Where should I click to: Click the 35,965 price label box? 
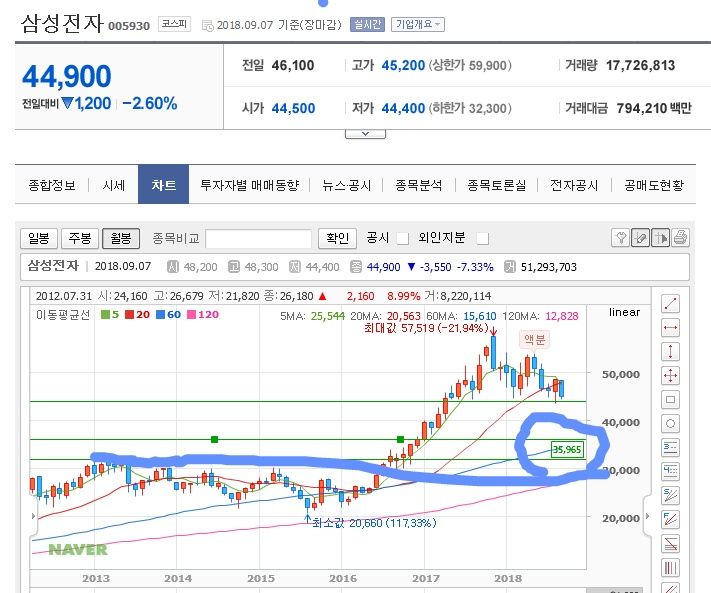point(567,449)
